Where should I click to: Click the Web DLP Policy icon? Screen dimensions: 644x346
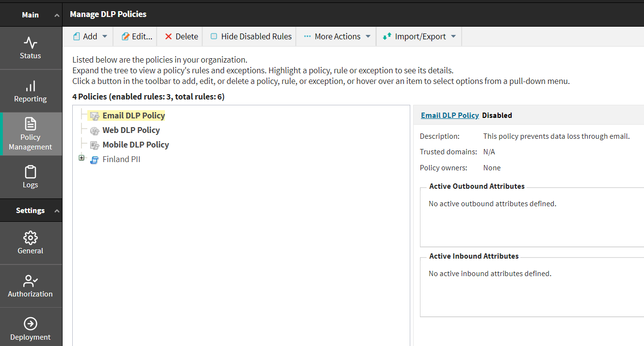click(95, 131)
